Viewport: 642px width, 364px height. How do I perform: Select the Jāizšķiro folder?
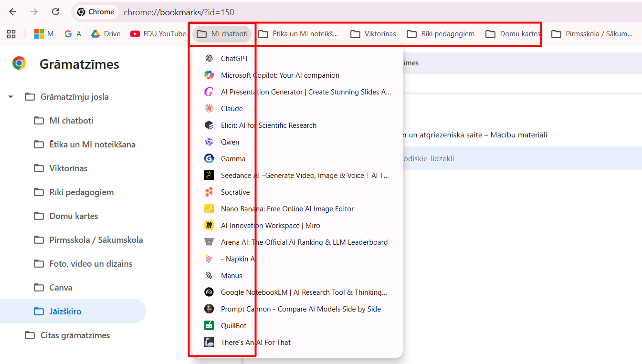pos(73,311)
